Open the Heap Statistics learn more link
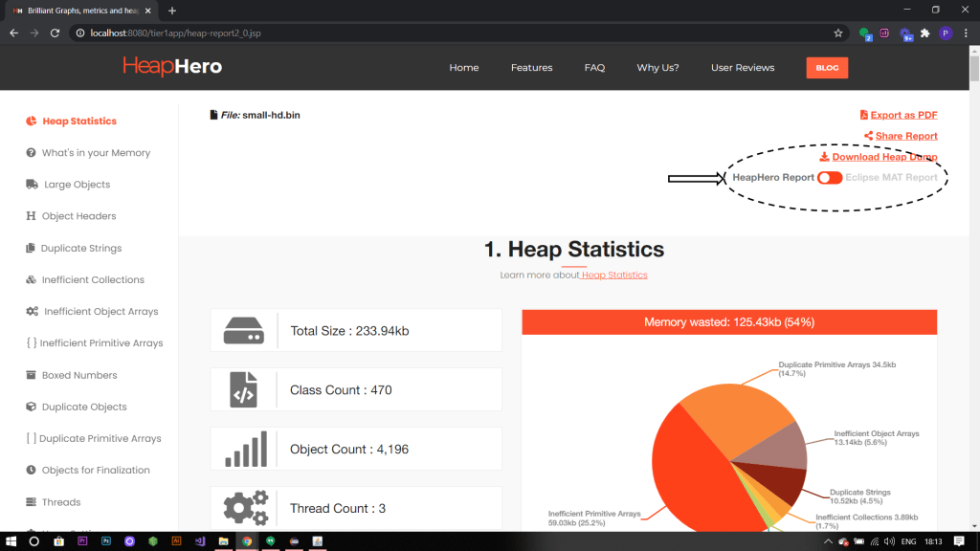The height and width of the screenshot is (551, 980). 614,275
